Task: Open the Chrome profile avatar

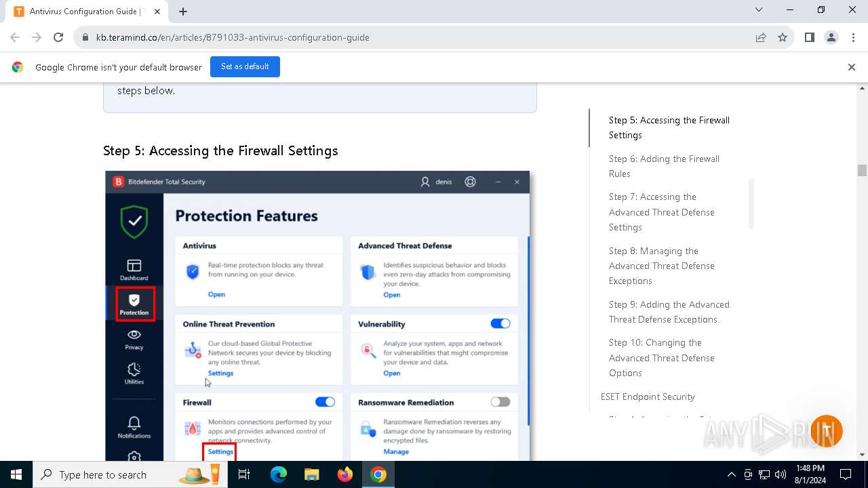Action: click(x=831, y=37)
